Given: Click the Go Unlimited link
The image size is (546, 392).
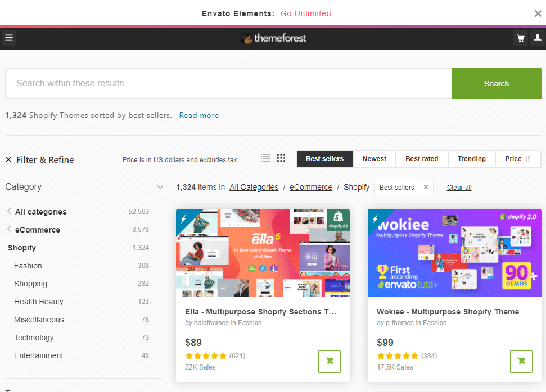Looking at the screenshot, I should 306,13.
